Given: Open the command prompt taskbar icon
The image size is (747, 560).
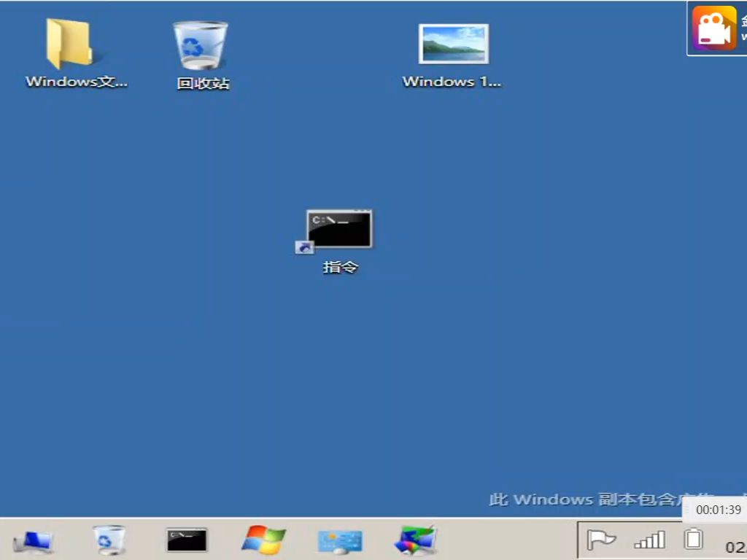Looking at the screenshot, I should [187, 540].
